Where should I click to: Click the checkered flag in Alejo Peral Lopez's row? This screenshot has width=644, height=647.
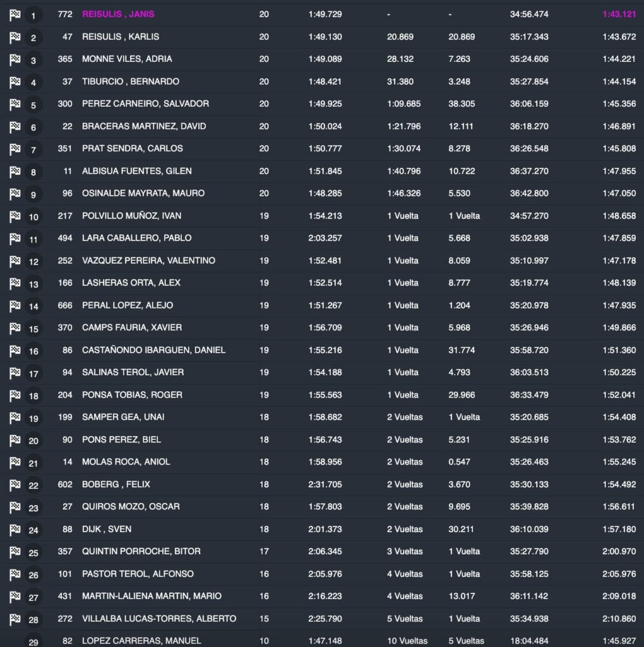click(x=15, y=306)
